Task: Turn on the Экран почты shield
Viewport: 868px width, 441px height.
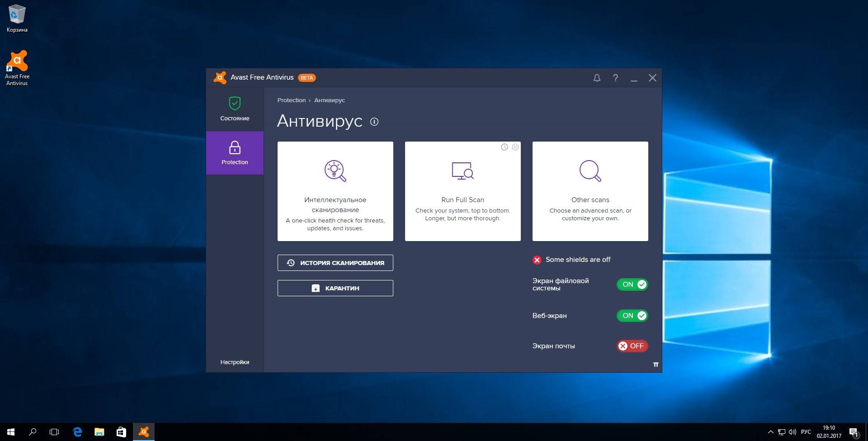Action: pyautogui.click(x=632, y=346)
